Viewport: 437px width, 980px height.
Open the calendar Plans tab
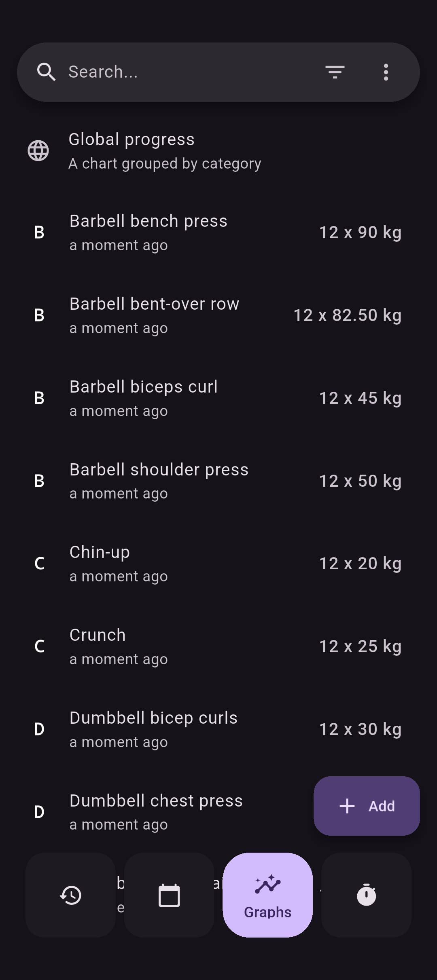(x=169, y=895)
